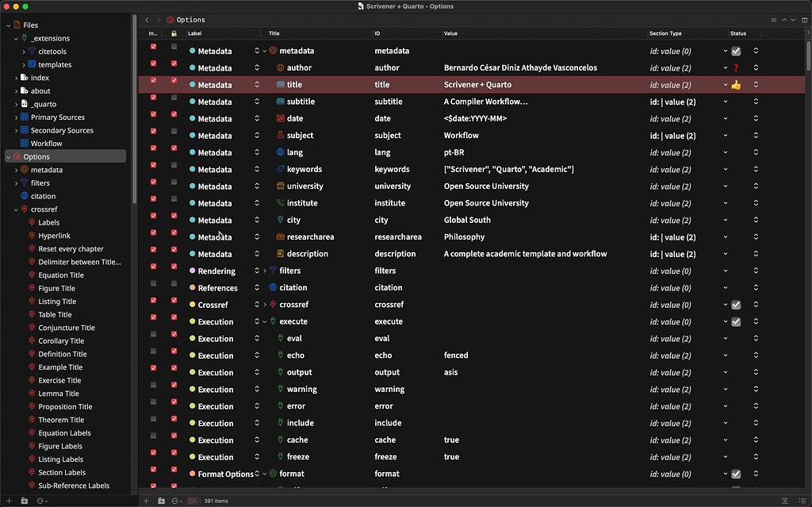Screen dimensions: 812x507
Task: Open the gear action menu in the footer
Action: coord(174,500)
